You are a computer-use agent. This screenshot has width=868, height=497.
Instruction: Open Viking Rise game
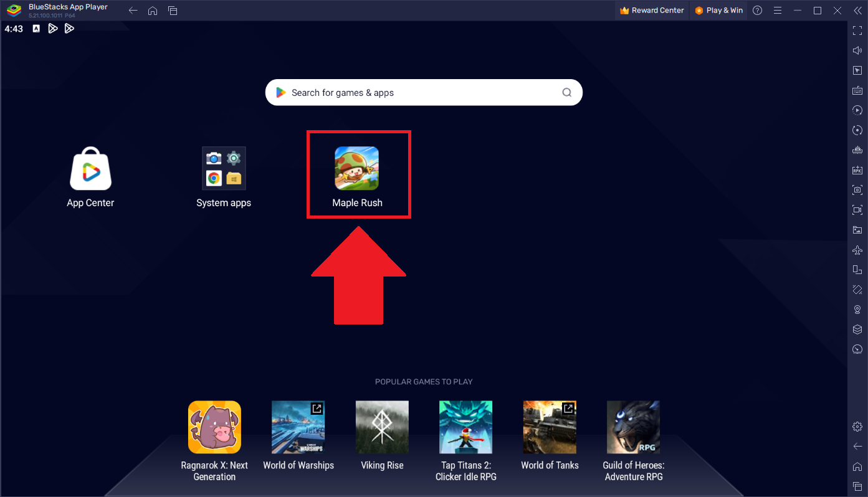click(x=382, y=427)
